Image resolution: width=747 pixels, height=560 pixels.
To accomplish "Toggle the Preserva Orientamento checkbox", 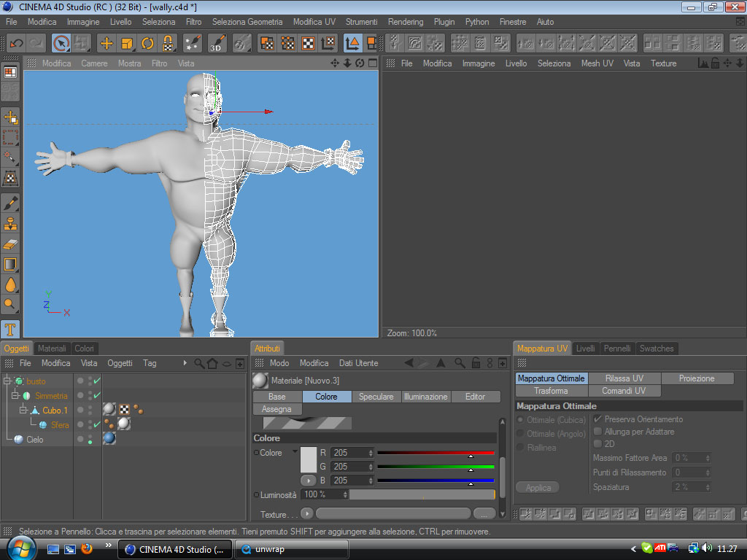I will point(598,419).
